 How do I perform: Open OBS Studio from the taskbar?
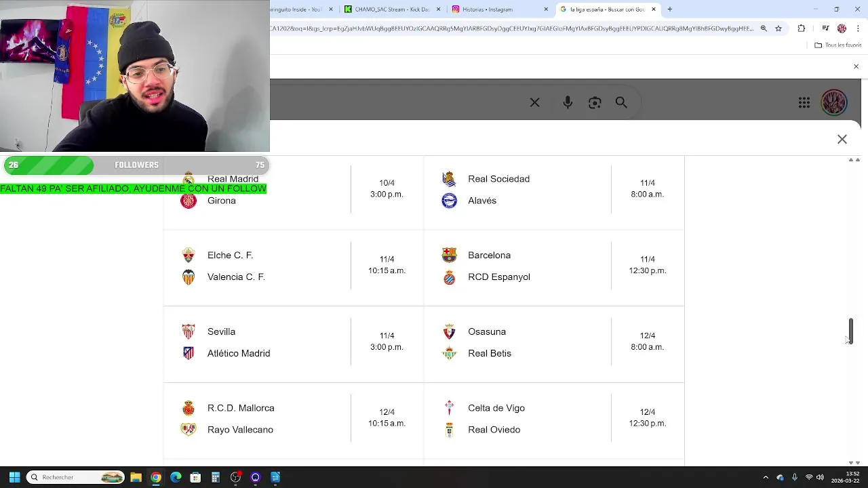point(235,477)
